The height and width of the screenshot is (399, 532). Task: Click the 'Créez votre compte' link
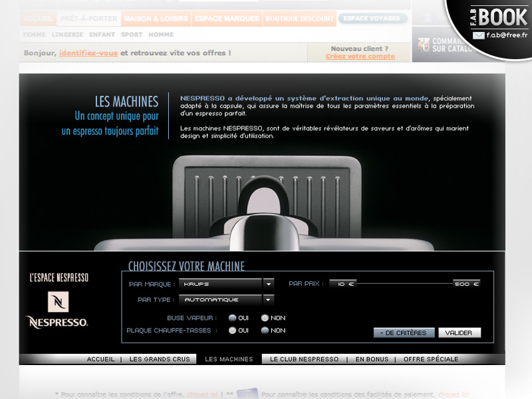click(360, 57)
